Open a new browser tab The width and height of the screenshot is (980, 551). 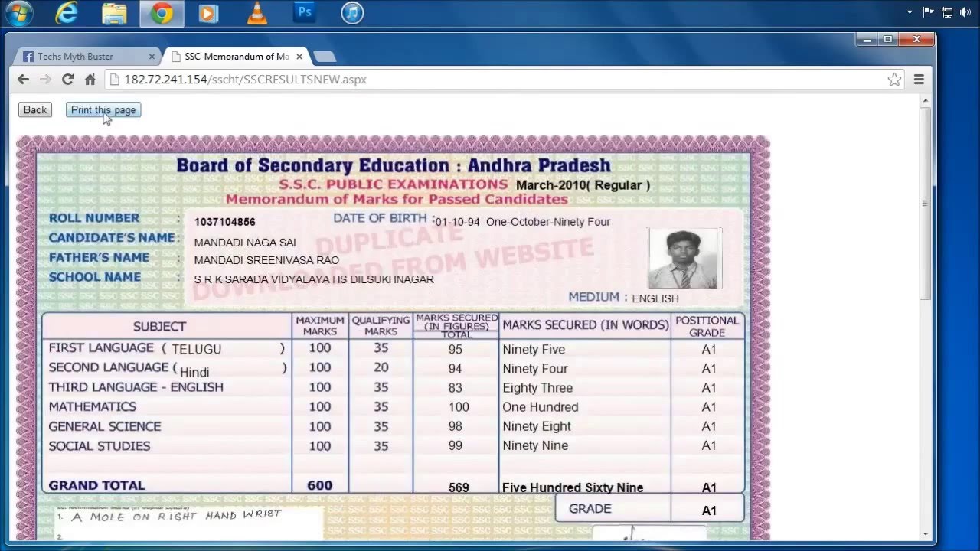click(324, 57)
